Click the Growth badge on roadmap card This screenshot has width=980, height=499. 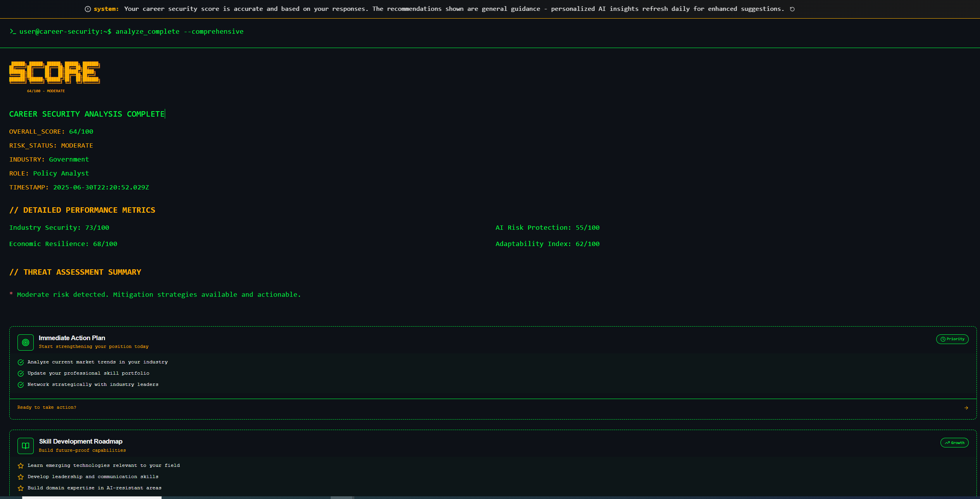tap(954, 442)
